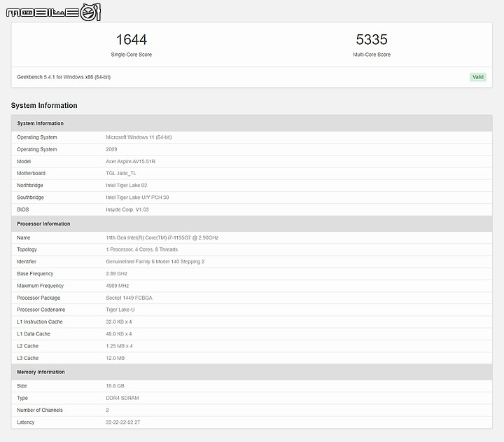
Task: Select the TGL Jade_TL motherboard value
Action: click(x=121, y=174)
